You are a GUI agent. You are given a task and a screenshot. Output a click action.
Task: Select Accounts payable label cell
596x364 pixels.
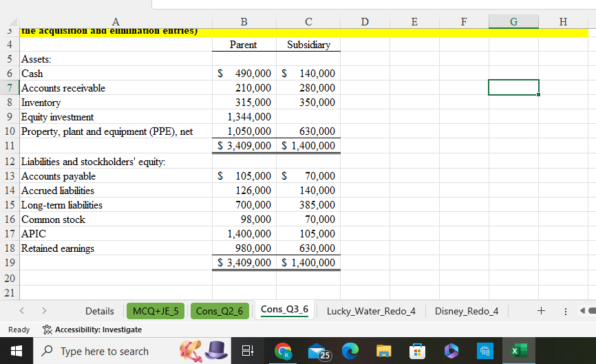tap(116, 176)
